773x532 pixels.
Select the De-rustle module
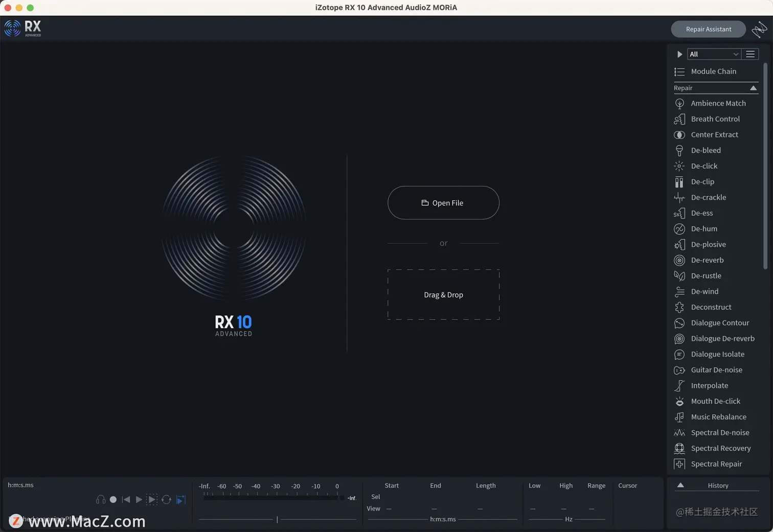[698, 276]
